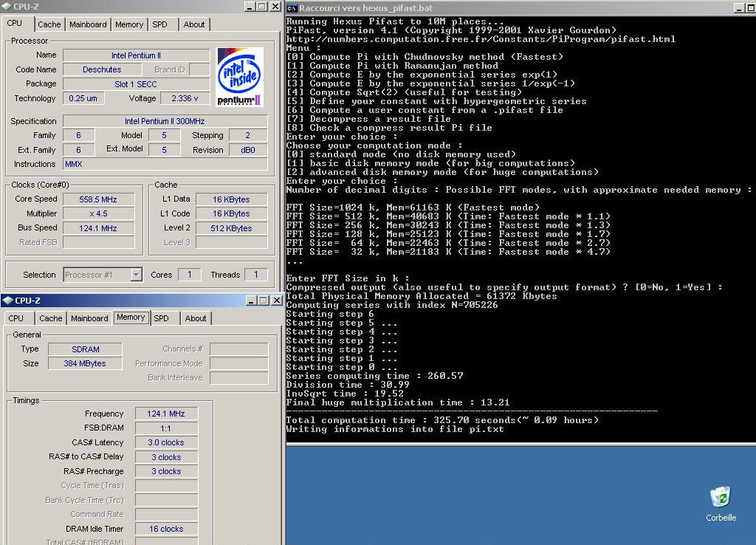Click the Instructions value MMX
Image resolution: width=756 pixels, height=545 pixels.
pos(165,164)
